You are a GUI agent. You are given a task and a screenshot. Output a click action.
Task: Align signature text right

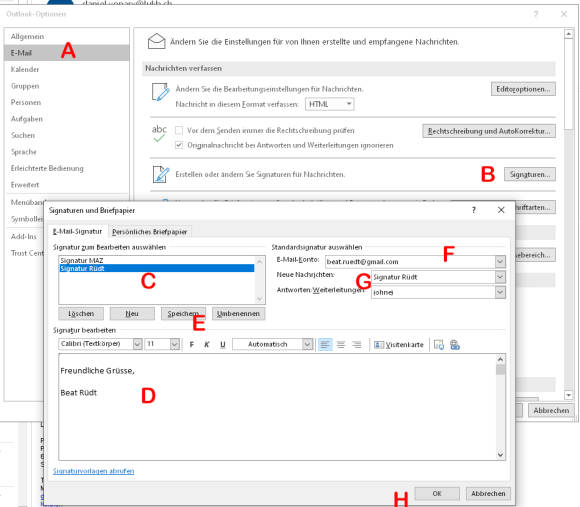tap(357, 345)
